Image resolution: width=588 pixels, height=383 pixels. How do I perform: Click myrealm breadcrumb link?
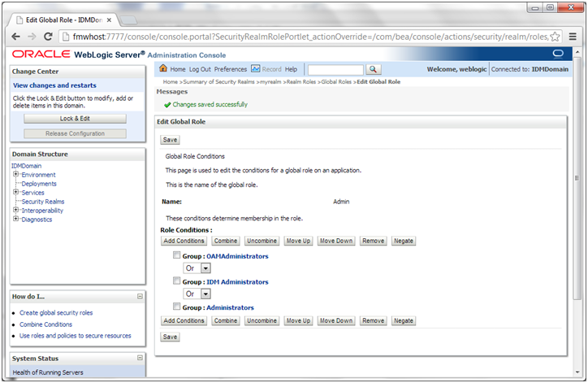270,82
